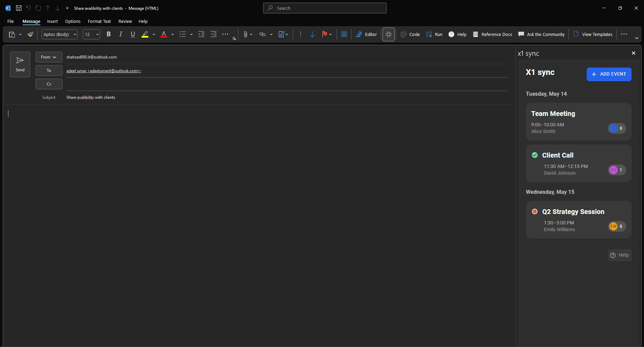Viewport: 644px width, 347px height.
Task: Open the font size 12 dropdown
Action: (91, 34)
